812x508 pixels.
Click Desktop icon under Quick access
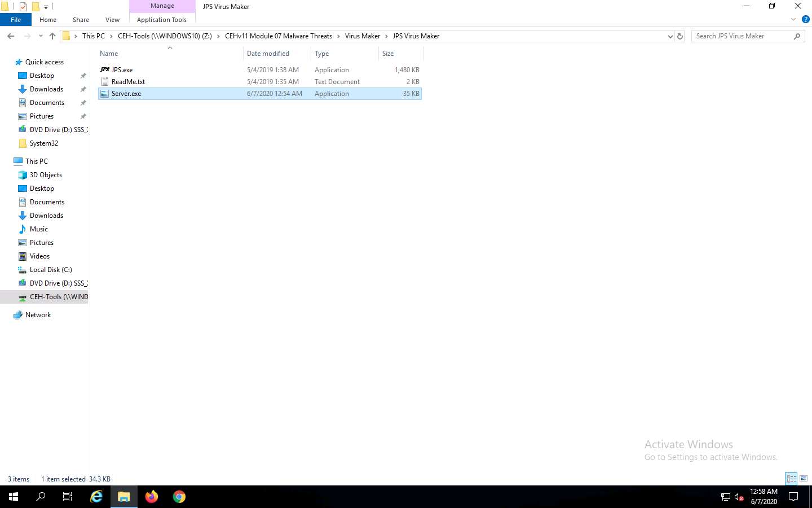(x=23, y=76)
